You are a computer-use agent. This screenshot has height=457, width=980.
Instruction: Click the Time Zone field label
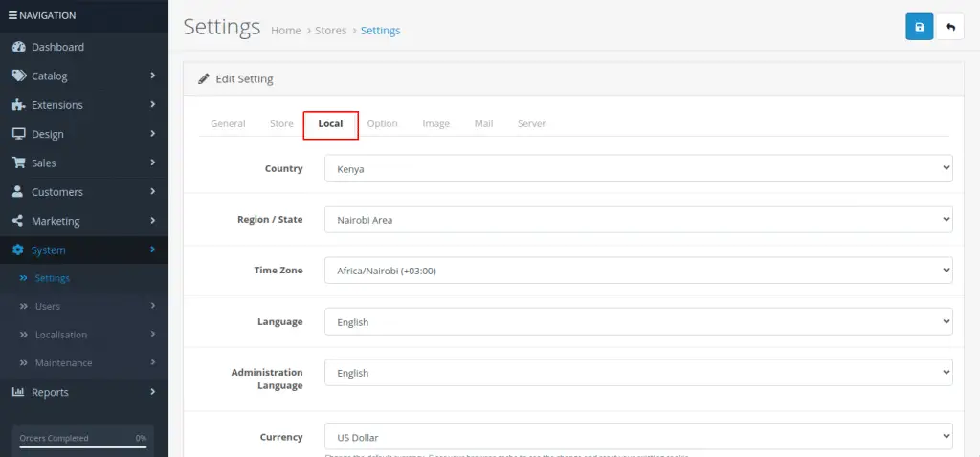point(278,271)
